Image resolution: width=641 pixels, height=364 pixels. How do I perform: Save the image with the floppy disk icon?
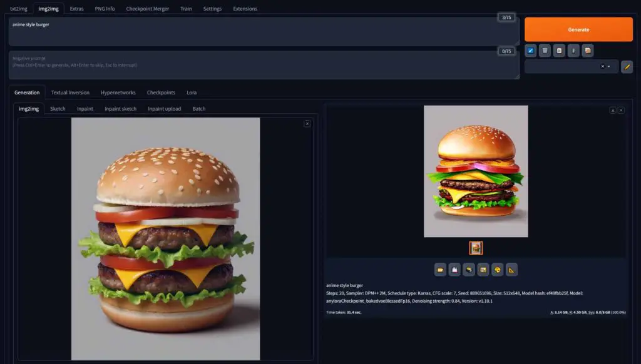click(x=454, y=270)
